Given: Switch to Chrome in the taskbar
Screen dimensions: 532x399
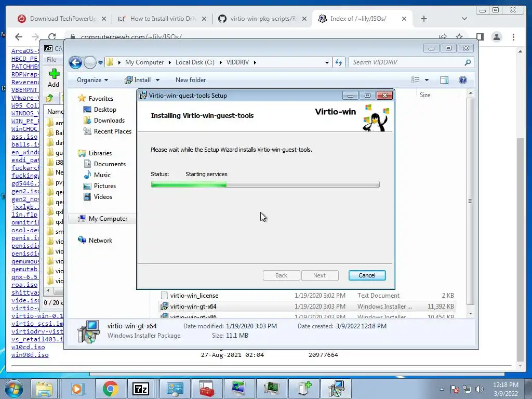Looking at the screenshot, I should click(110, 389).
